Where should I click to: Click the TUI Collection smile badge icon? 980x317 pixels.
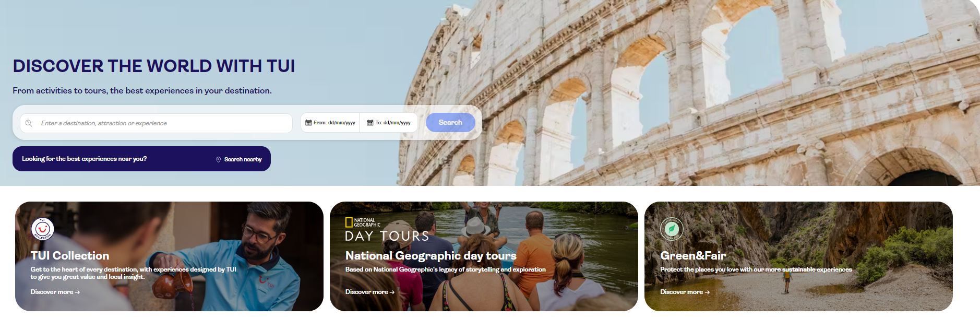(43, 229)
